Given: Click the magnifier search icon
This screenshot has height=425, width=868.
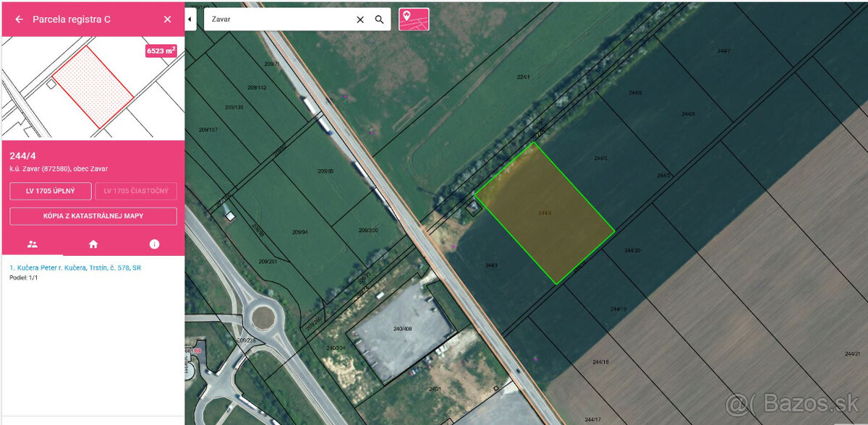Looking at the screenshot, I should [379, 20].
